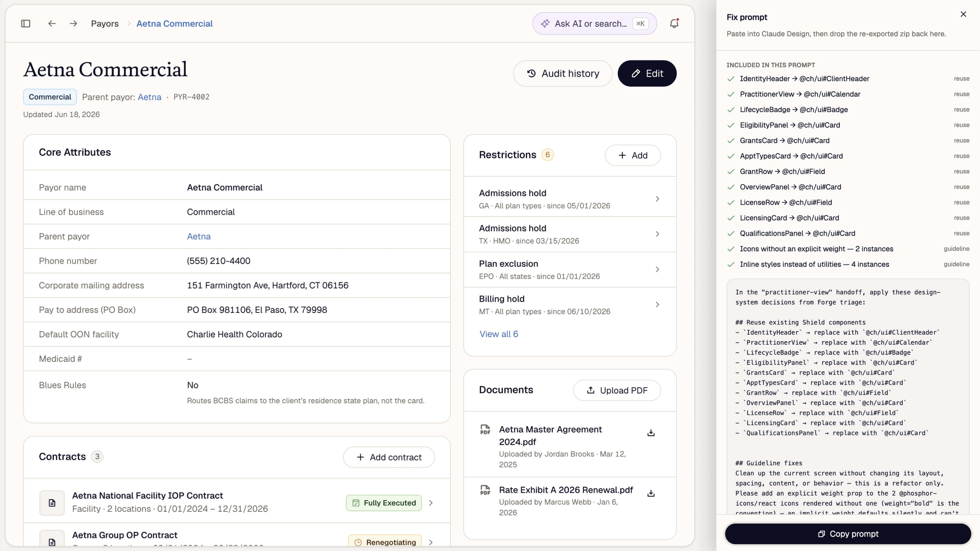
Task: Click PDF icon of Aetna Master Agreement
Action: (485, 430)
